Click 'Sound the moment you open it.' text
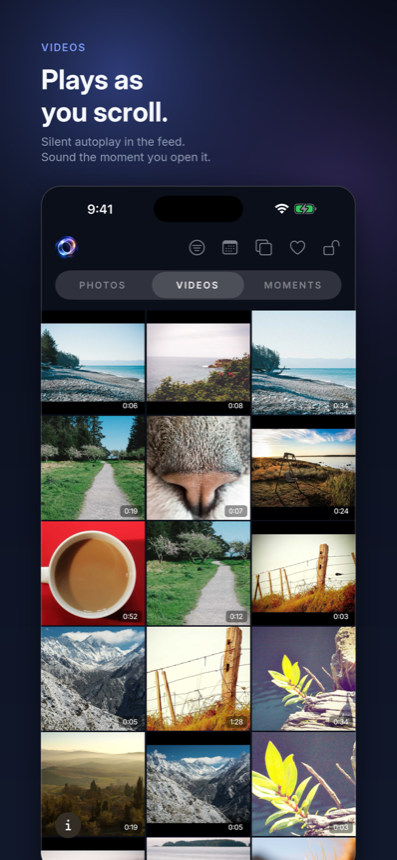 (x=126, y=157)
